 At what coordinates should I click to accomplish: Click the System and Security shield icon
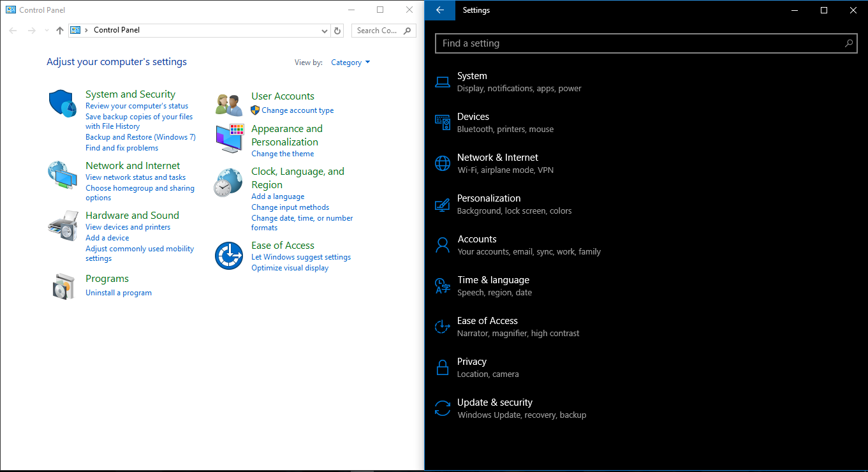click(62, 103)
